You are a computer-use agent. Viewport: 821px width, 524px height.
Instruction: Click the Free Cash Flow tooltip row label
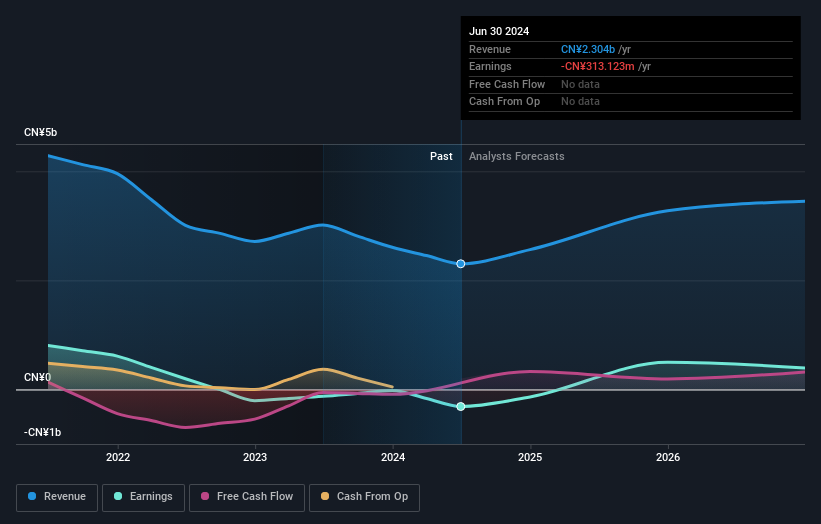tap(507, 84)
